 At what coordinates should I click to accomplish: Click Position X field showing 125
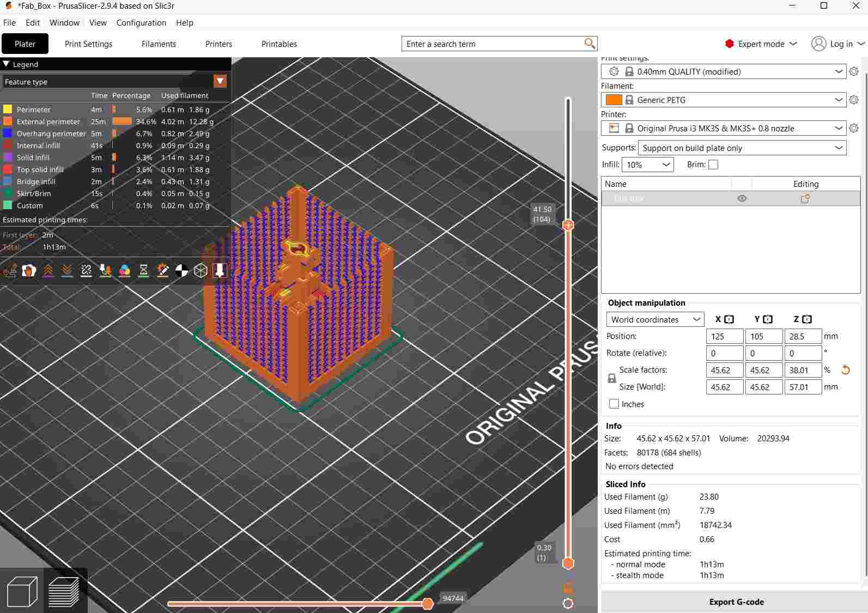point(725,336)
